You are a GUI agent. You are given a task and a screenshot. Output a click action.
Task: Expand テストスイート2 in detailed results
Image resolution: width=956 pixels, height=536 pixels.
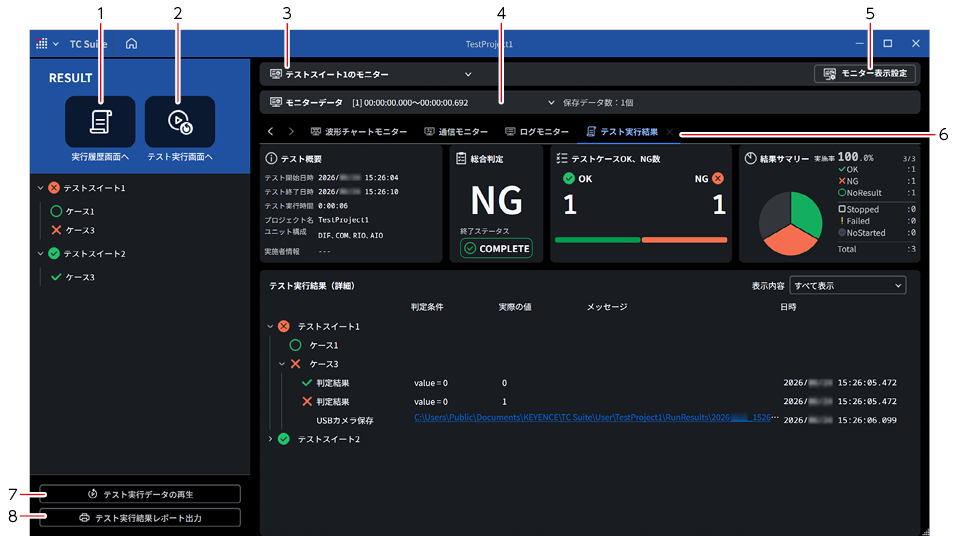click(x=270, y=439)
